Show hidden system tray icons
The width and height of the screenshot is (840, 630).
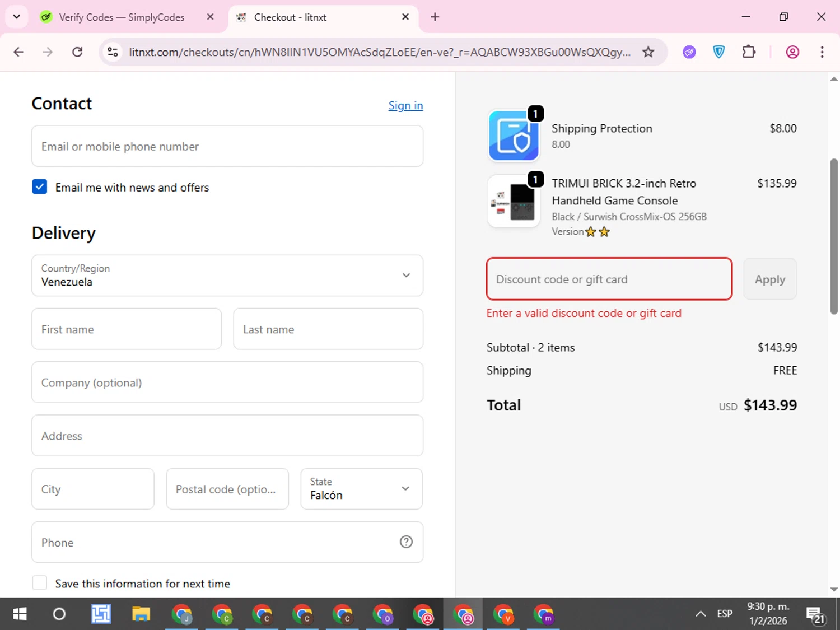point(700,614)
